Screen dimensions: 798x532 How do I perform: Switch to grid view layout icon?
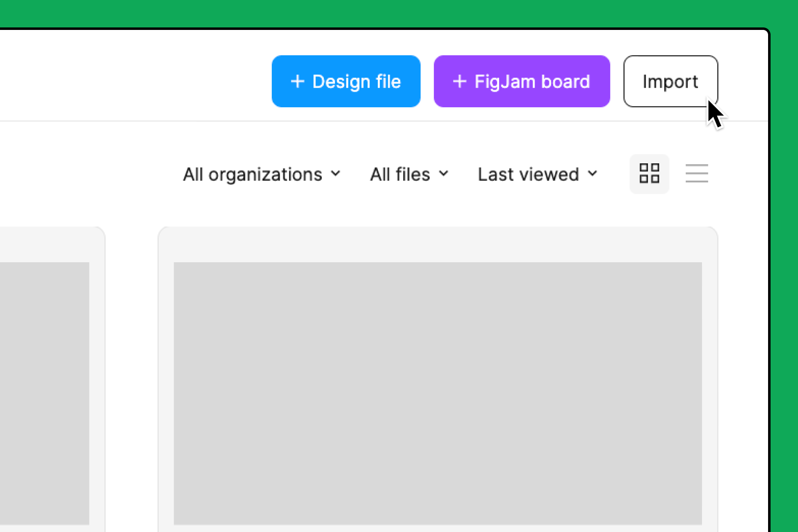[x=649, y=173]
